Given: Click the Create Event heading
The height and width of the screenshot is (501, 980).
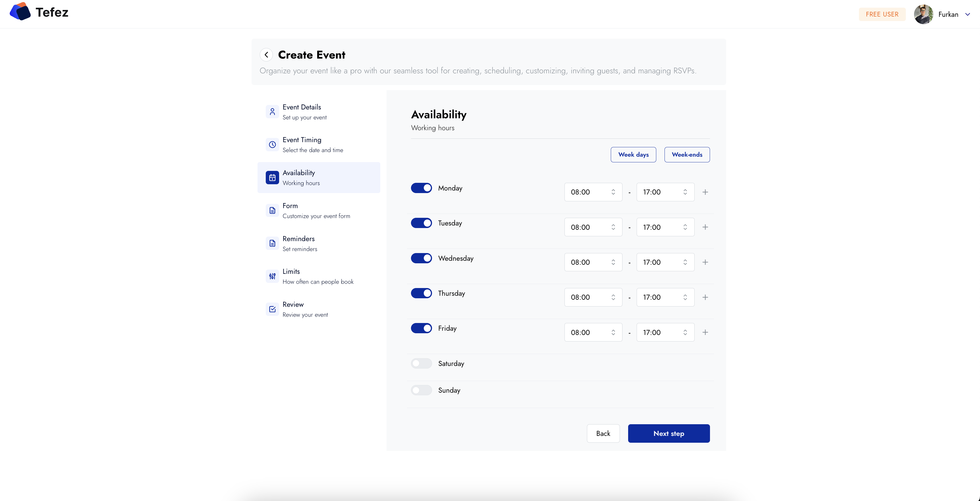Looking at the screenshot, I should pos(312,55).
